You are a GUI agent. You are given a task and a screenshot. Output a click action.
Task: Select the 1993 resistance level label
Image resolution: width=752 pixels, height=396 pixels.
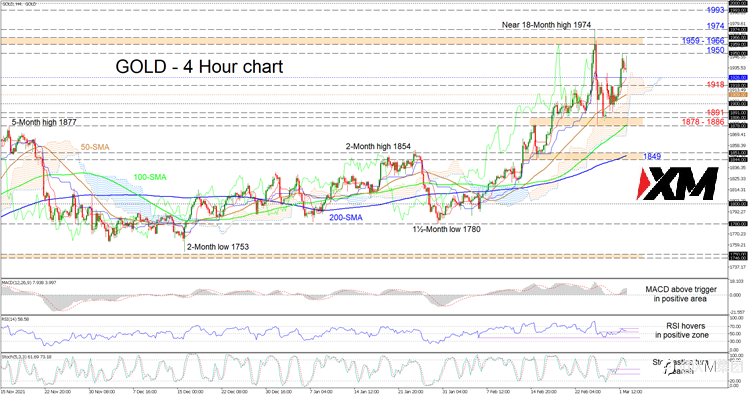715,10
